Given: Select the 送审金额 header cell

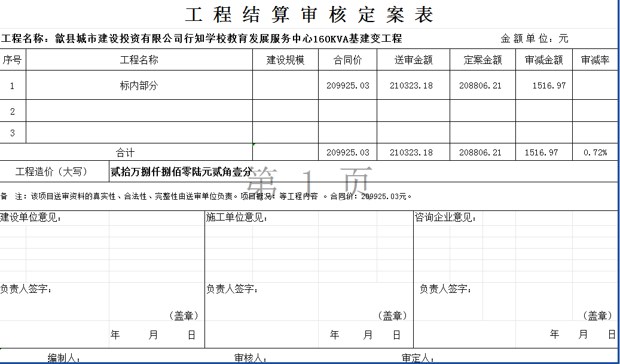Looking at the screenshot, I should pyautogui.click(x=413, y=60).
